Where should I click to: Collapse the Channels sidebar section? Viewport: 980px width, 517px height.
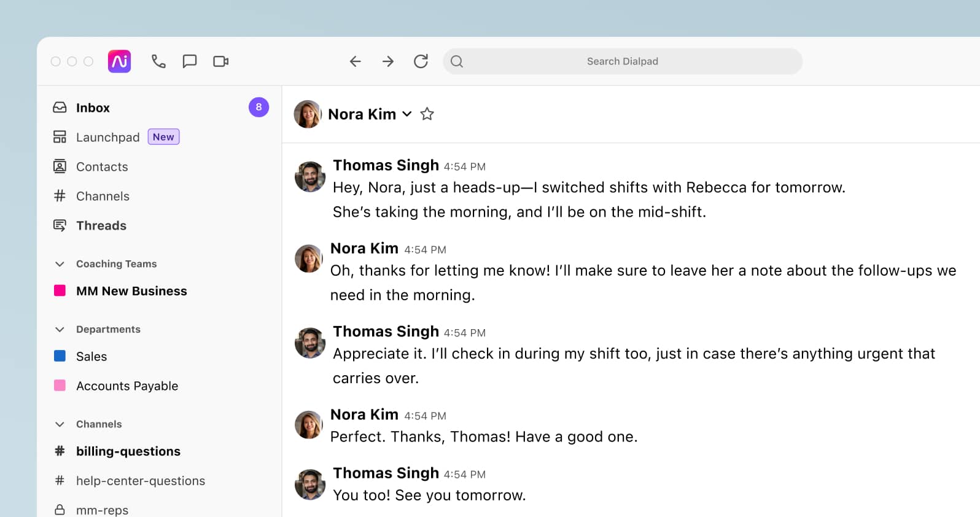point(60,424)
